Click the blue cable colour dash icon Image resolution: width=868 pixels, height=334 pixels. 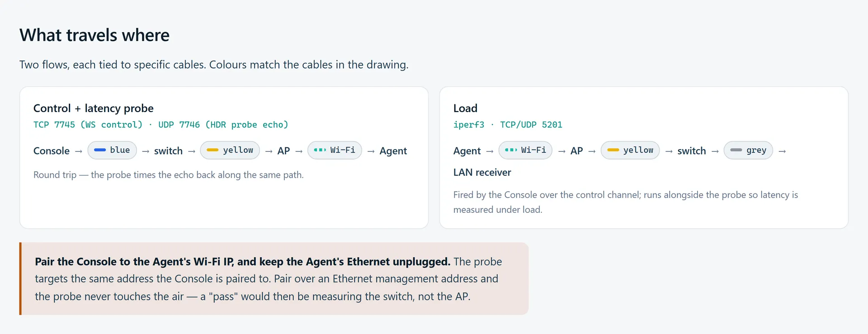(100, 150)
